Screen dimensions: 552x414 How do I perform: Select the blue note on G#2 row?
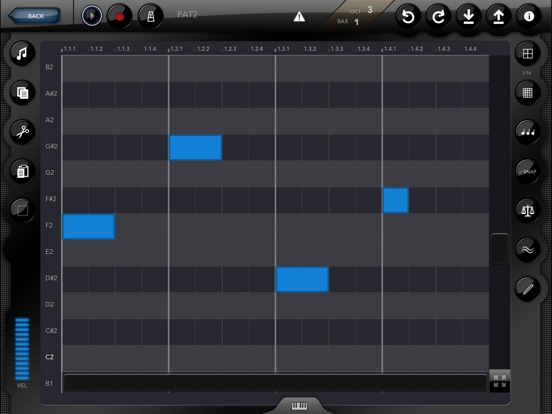196,148
